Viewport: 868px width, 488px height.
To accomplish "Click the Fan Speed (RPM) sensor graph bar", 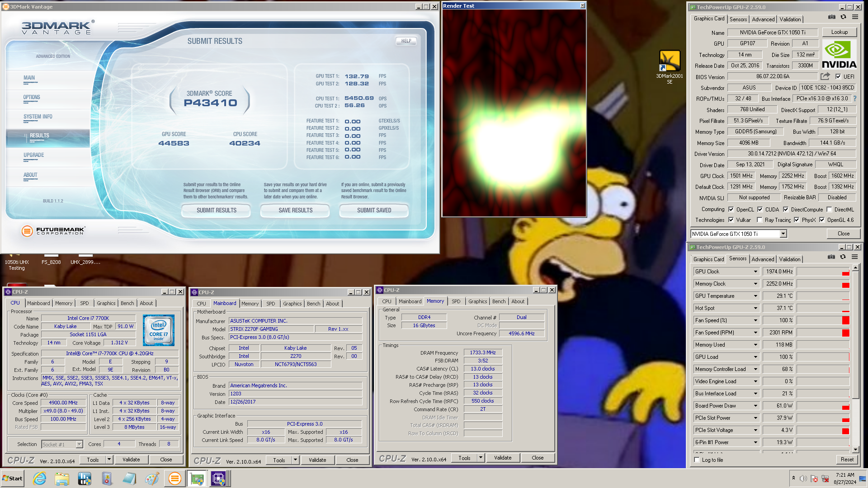I will point(823,333).
